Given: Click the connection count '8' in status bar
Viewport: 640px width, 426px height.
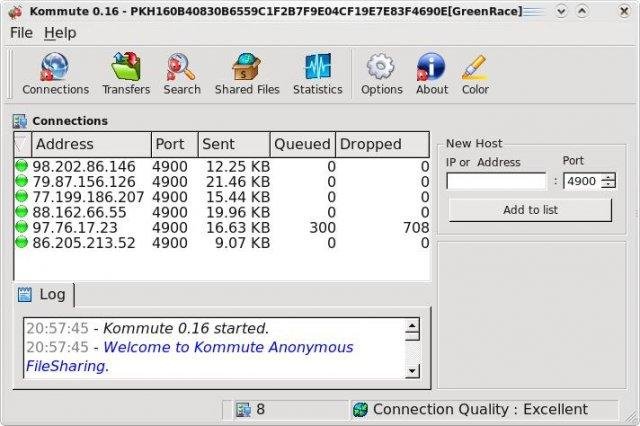Looking at the screenshot, I should [260, 409].
